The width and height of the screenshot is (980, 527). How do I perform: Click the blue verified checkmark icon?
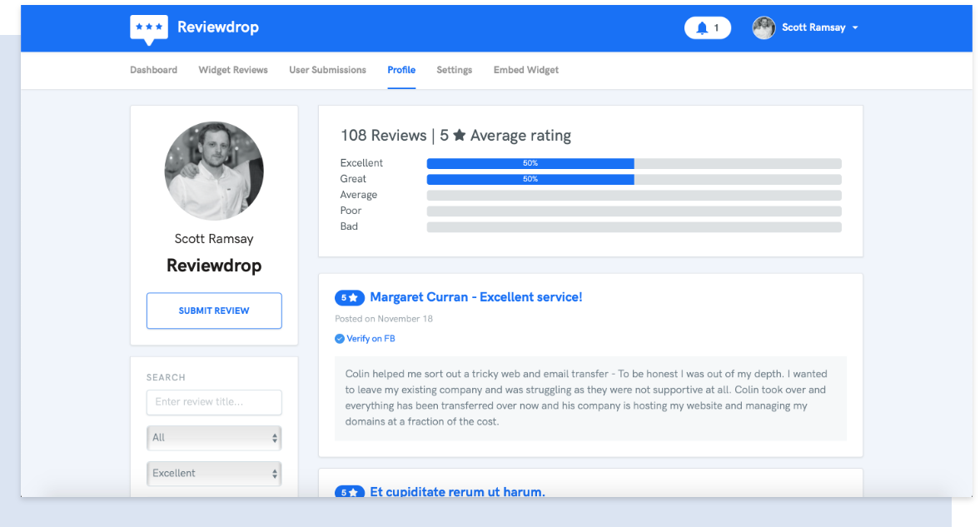coord(340,339)
